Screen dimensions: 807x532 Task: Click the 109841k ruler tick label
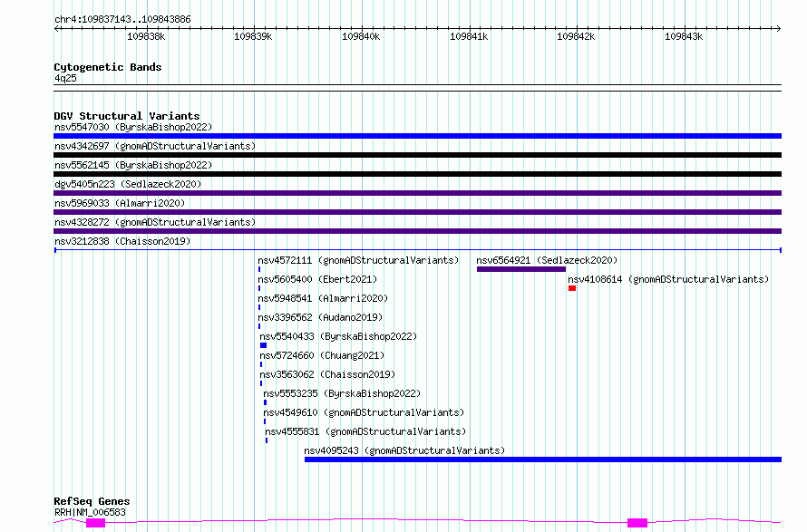tap(469, 36)
